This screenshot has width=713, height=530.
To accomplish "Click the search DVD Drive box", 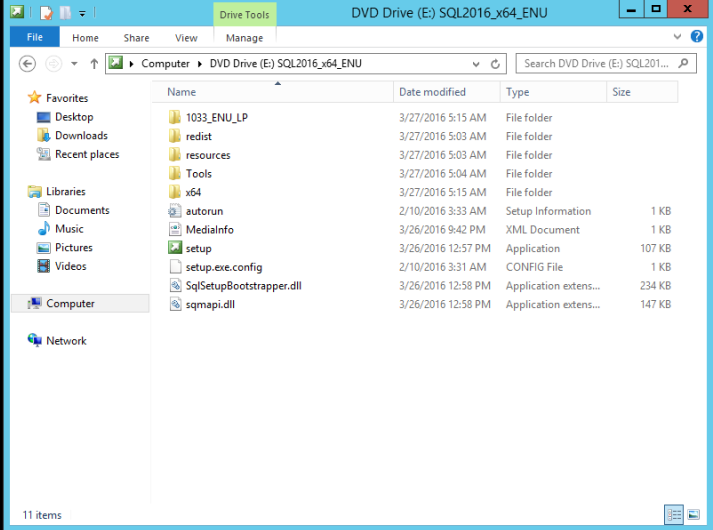I will [x=606, y=64].
